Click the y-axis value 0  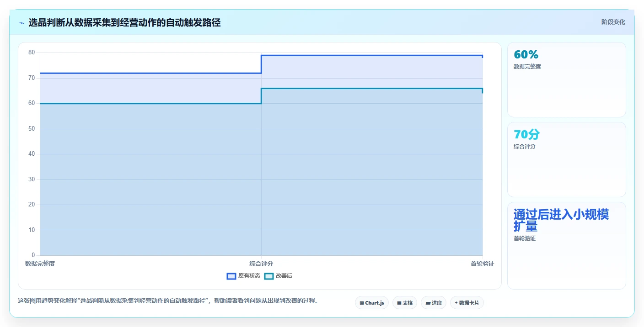coord(33,255)
